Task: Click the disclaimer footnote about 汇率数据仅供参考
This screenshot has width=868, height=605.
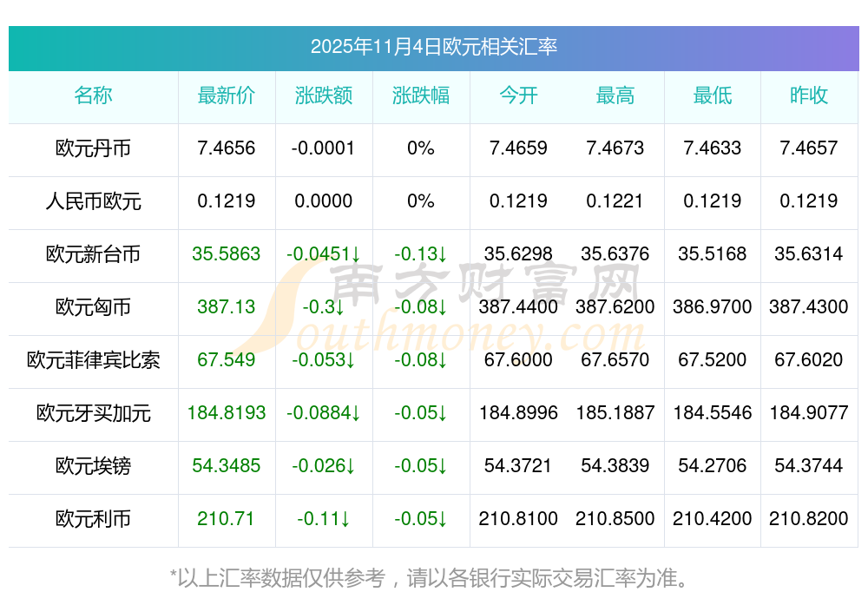Action: tap(431, 578)
